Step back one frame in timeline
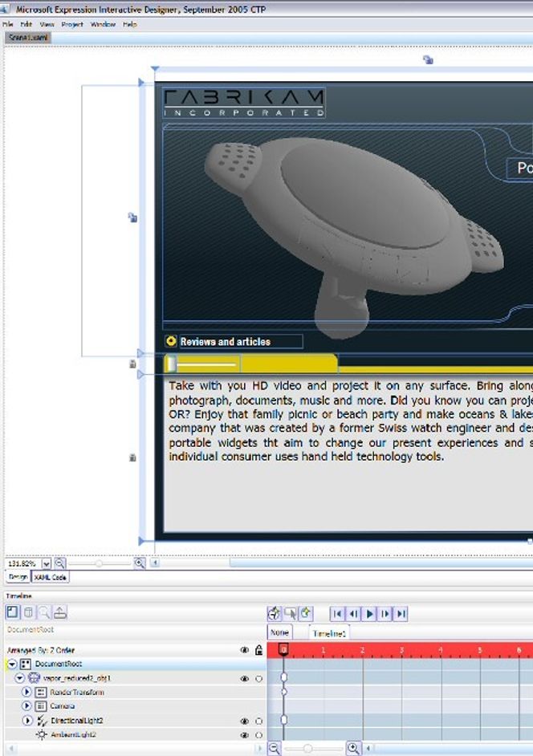The image size is (533, 756). click(x=353, y=614)
